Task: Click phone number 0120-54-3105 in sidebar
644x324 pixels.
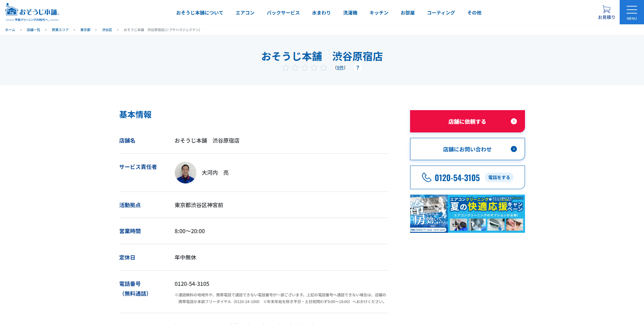Action: 457,178
